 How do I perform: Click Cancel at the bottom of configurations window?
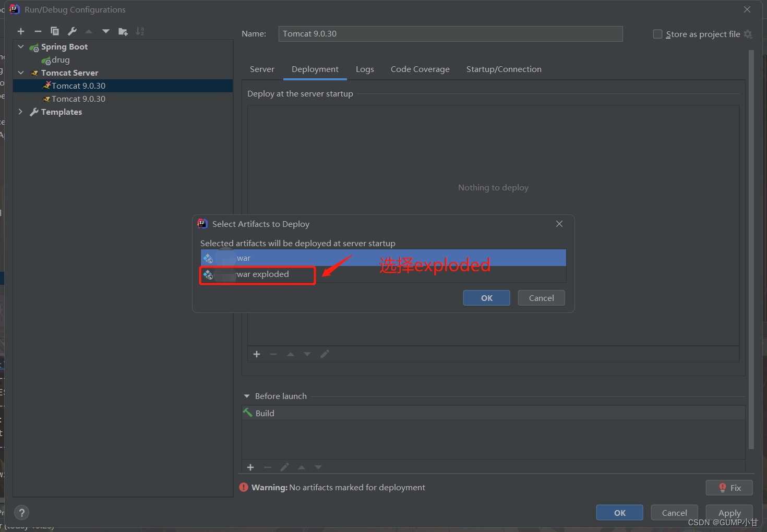click(674, 513)
